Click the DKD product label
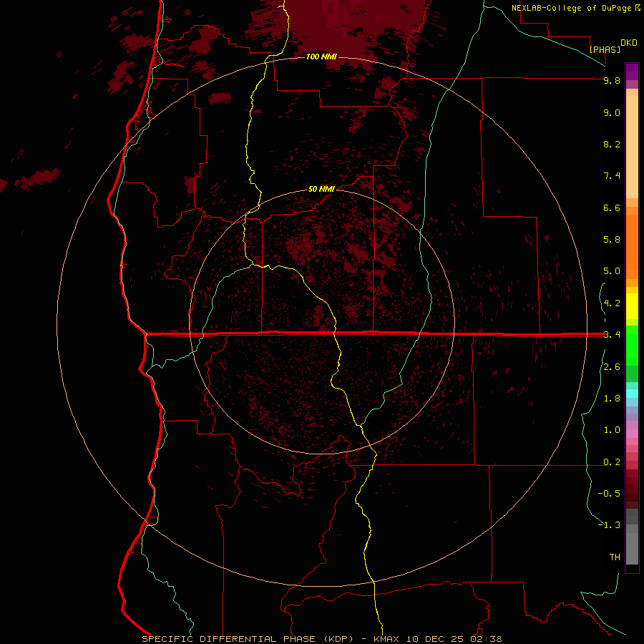 point(628,42)
